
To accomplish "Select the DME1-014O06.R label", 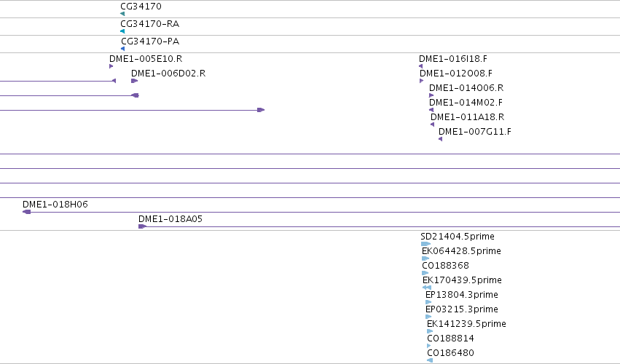I will point(466,88).
